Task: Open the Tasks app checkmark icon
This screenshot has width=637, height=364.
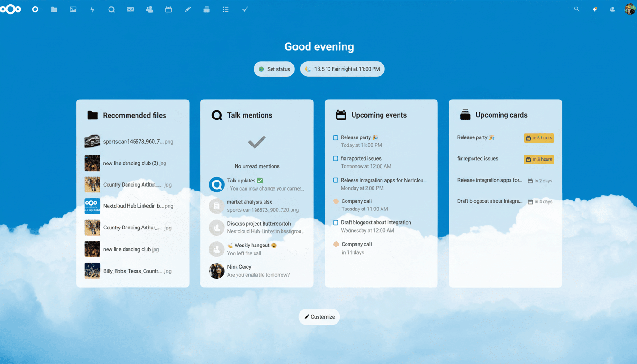Action: coord(245,9)
